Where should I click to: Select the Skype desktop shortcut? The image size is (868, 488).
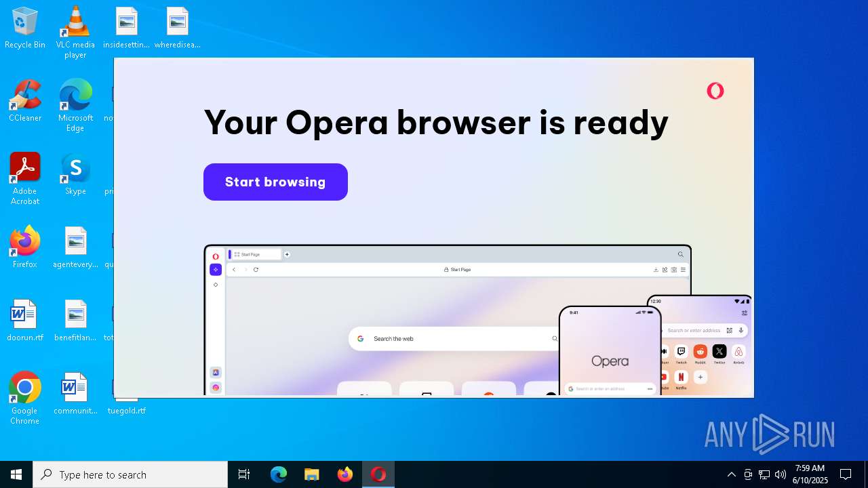tap(75, 175)
